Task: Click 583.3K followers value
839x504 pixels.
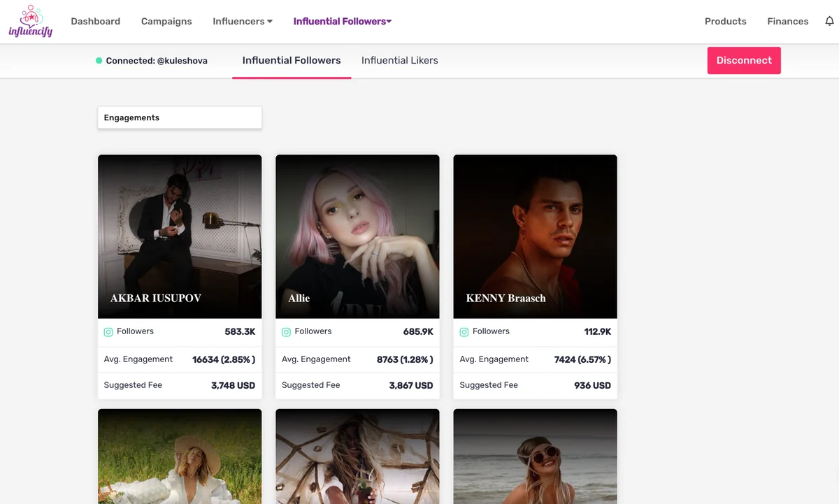Action: tap(240, 332)
